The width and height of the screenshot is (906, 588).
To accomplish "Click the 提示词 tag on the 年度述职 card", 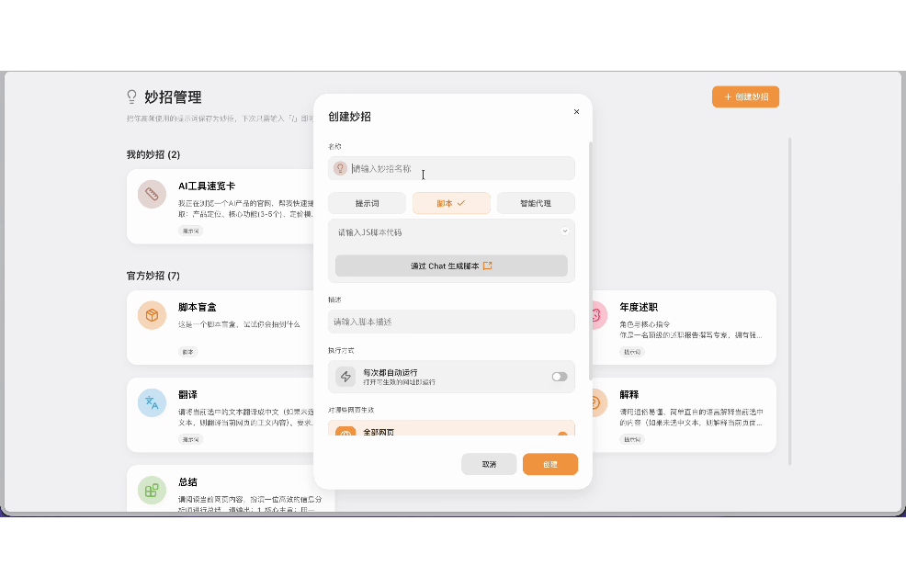I will point(632,352).
